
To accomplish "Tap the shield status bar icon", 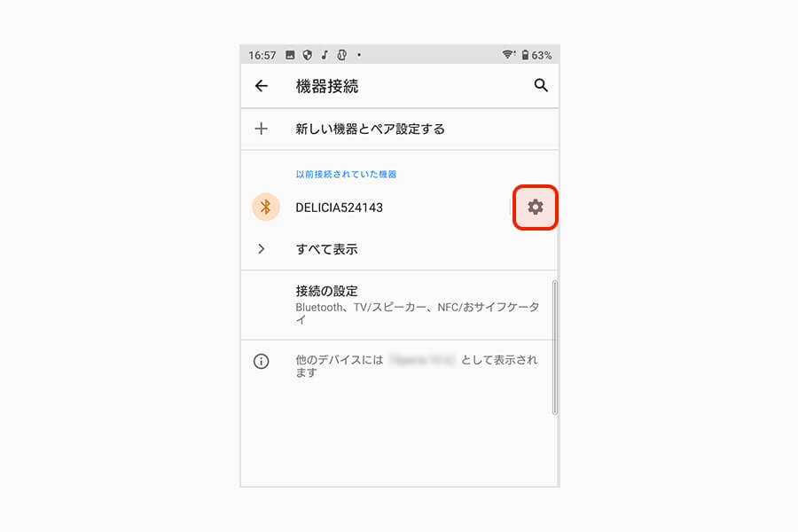I will tap(308, 55).
